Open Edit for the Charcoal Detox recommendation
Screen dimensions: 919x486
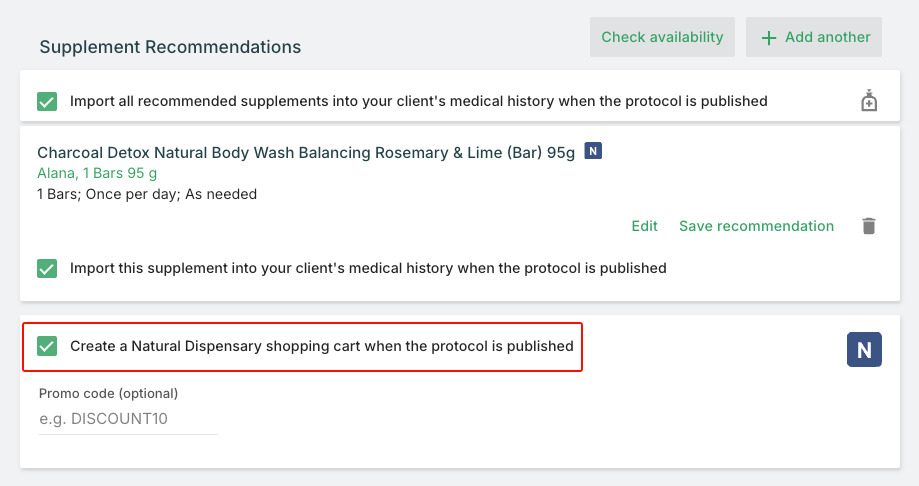coord(644,226)
